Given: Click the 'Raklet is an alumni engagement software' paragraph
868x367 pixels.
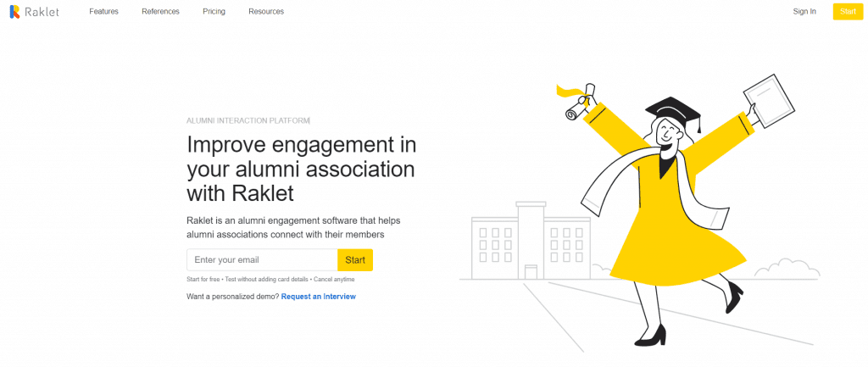Looking at the screenshot, I should 294,227.
